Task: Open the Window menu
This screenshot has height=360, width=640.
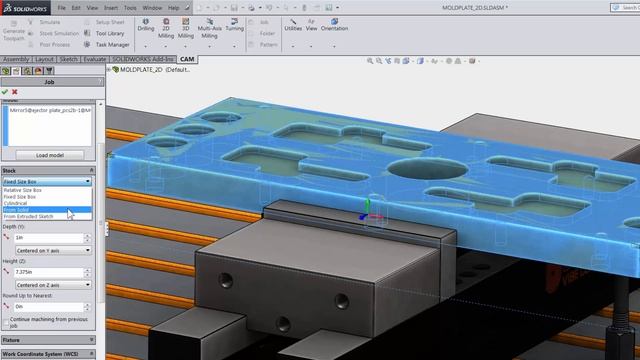Action: (152, 8)
